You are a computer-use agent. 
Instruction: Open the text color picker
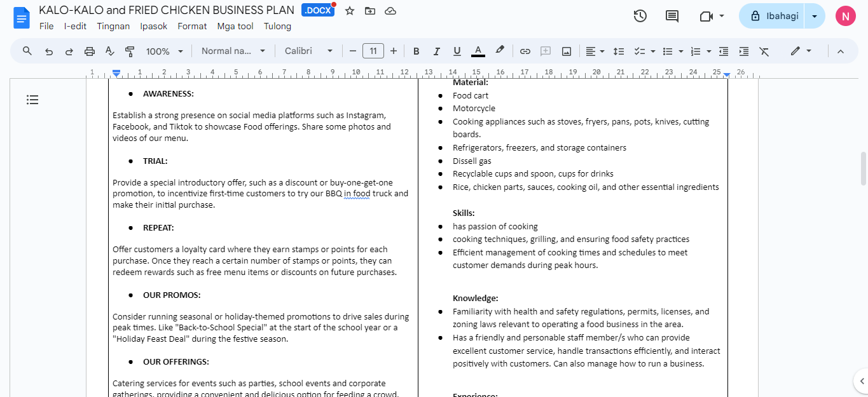click(x=478, y=51)
